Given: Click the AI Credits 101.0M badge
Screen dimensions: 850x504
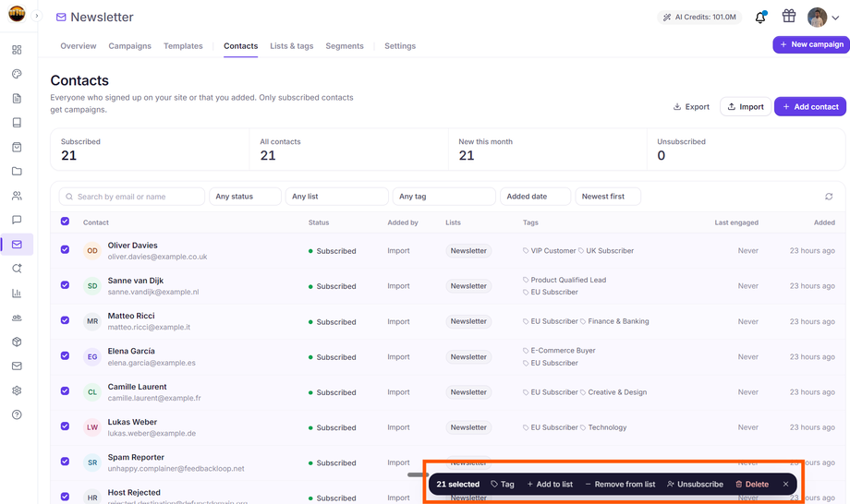Looking at the screenshot, I should point(699,18).
